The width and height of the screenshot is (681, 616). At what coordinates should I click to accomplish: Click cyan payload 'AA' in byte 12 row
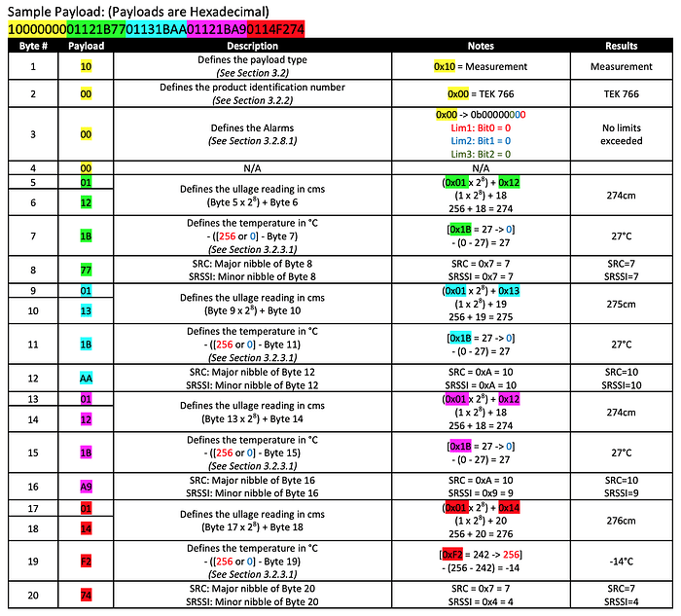pyautogui.click(x=86, y=379)
